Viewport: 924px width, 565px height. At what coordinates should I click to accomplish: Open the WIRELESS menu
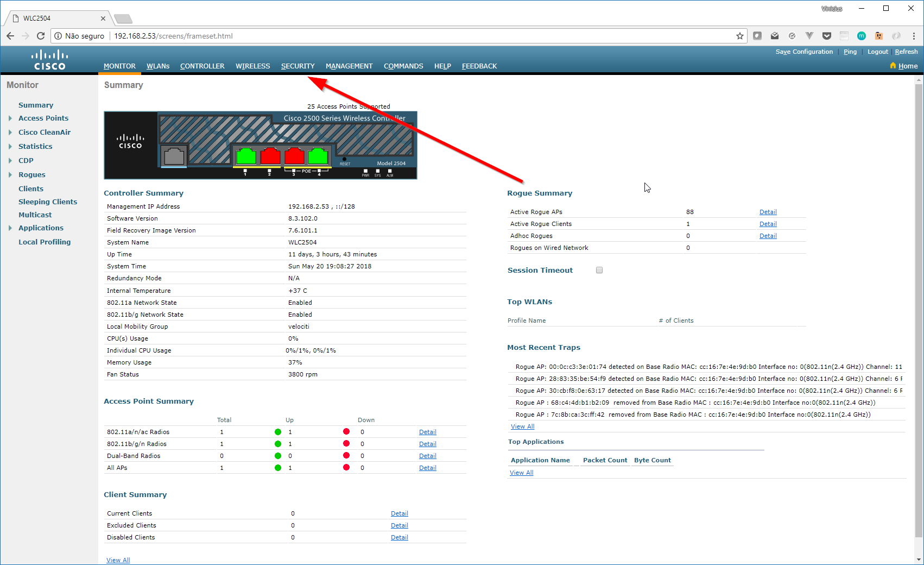point(252,66)
